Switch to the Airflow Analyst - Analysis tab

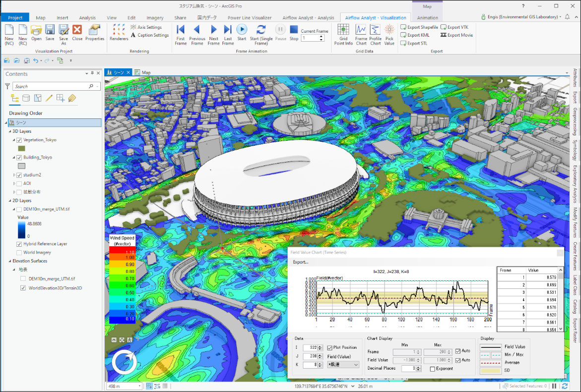pos(308,17)
